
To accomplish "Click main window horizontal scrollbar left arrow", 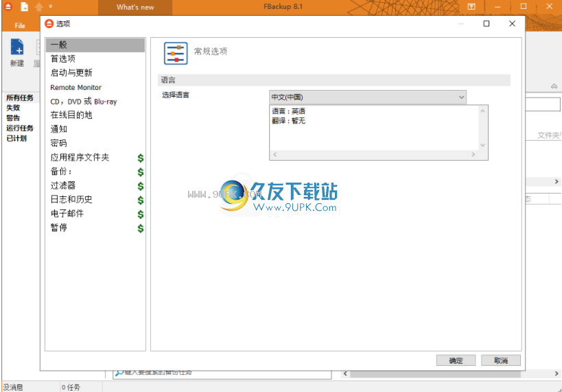I will coord(345,373).
